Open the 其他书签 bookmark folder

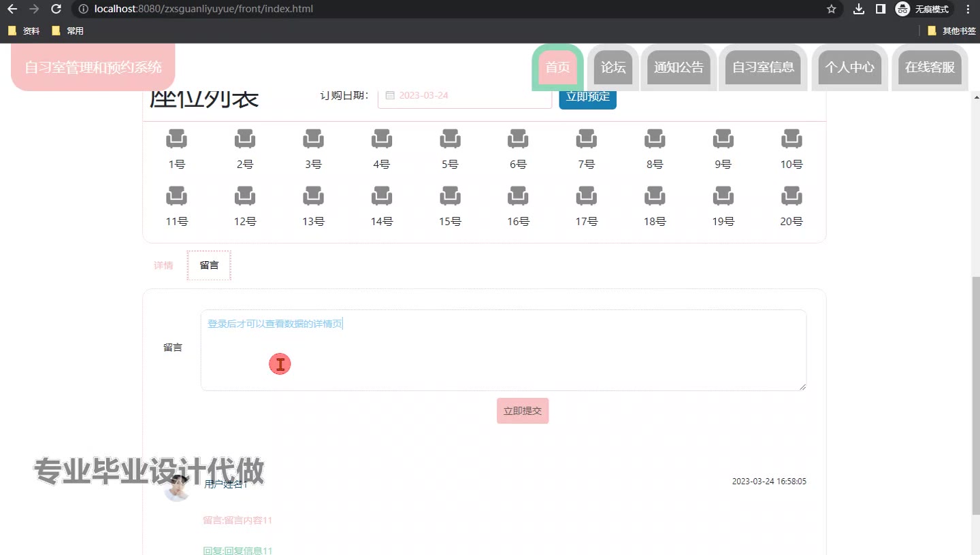tap(951, 31)
